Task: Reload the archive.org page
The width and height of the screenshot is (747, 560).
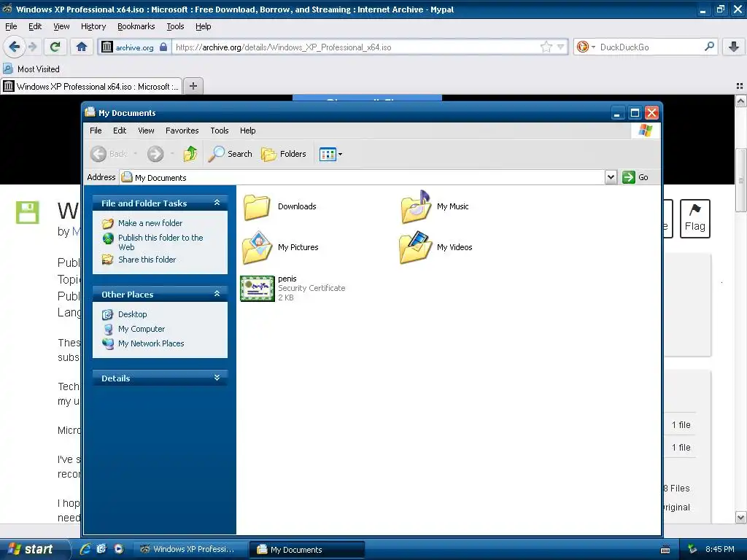Action: point(55,47)
